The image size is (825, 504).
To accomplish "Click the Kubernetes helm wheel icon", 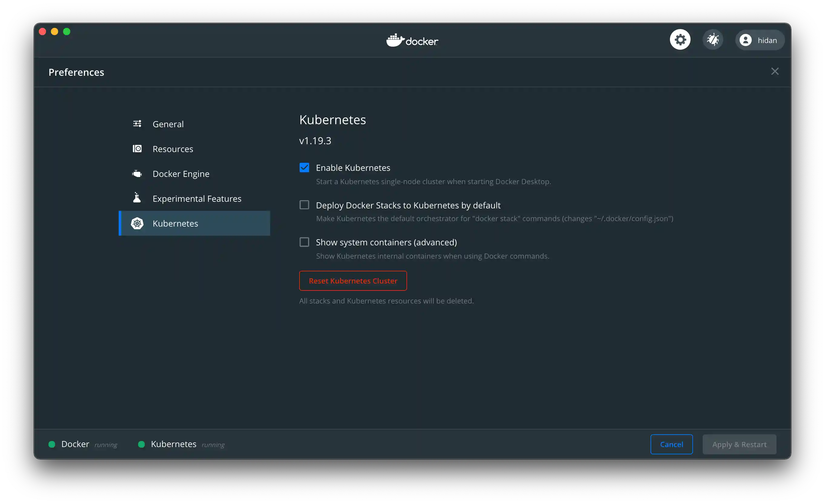I will pos(137,223).
